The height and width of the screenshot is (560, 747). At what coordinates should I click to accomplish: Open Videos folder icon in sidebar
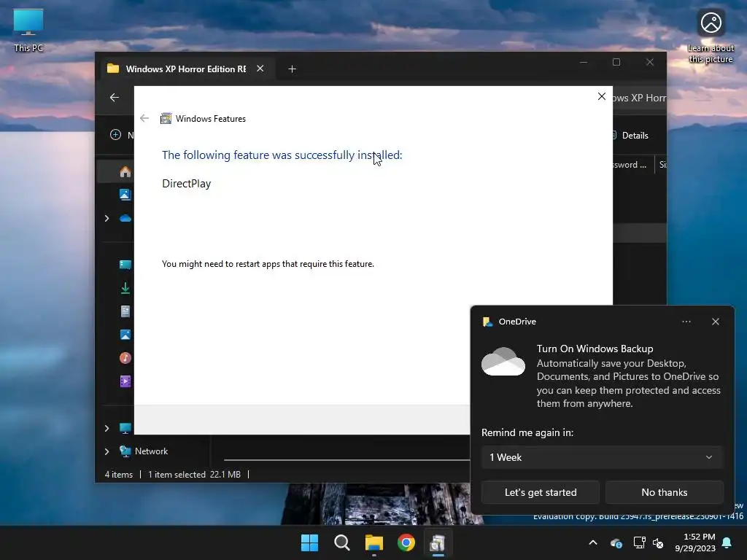[x=125, y=381]
